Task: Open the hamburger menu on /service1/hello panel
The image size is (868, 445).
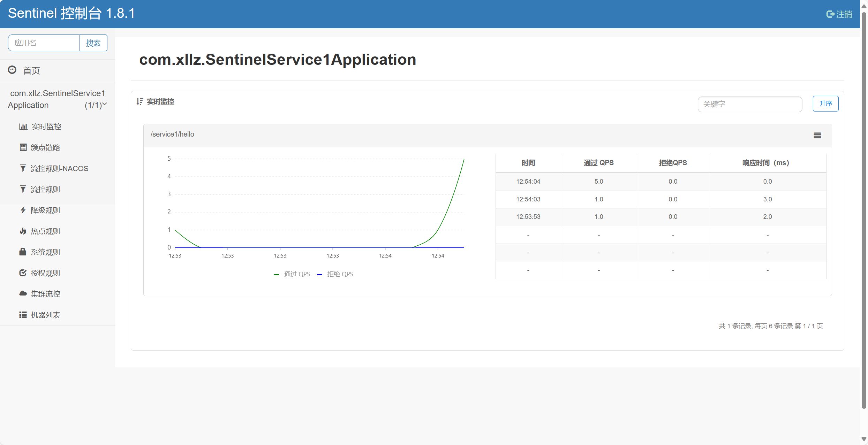Action: tap(817, 136)
